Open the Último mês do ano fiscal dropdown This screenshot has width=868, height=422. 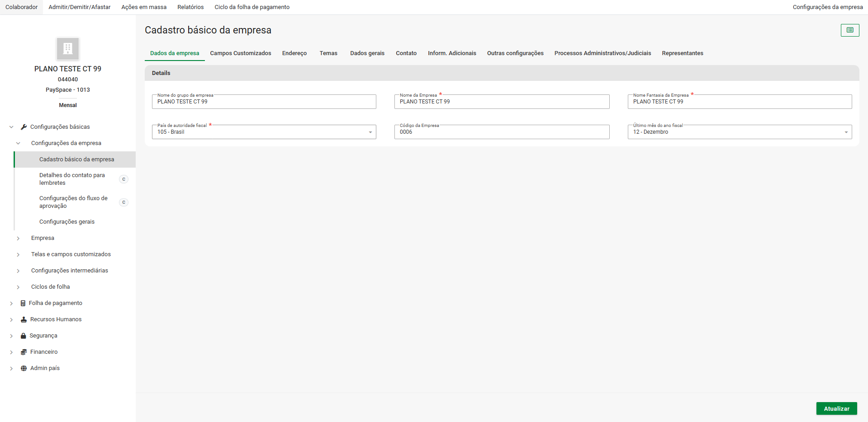pos(846,132)
